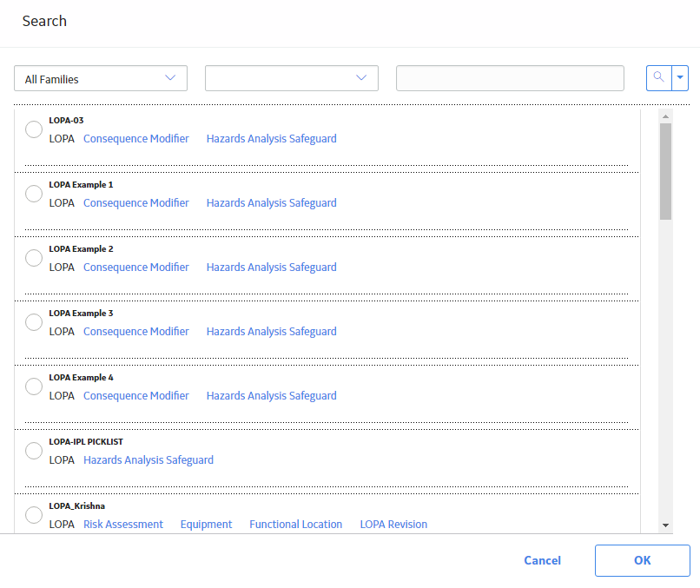The image size is (700, 588).
Task: Click the OK button
Action: (x=643, y=560)
